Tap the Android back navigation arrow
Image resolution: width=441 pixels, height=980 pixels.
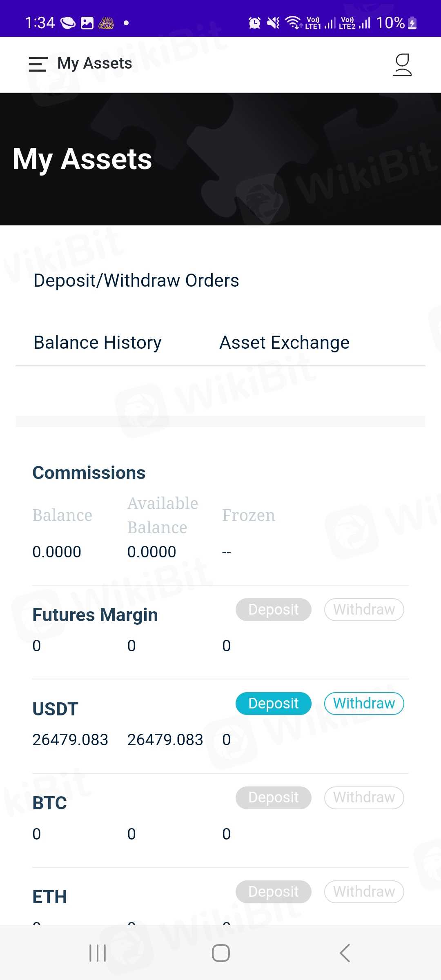[345, 953]
